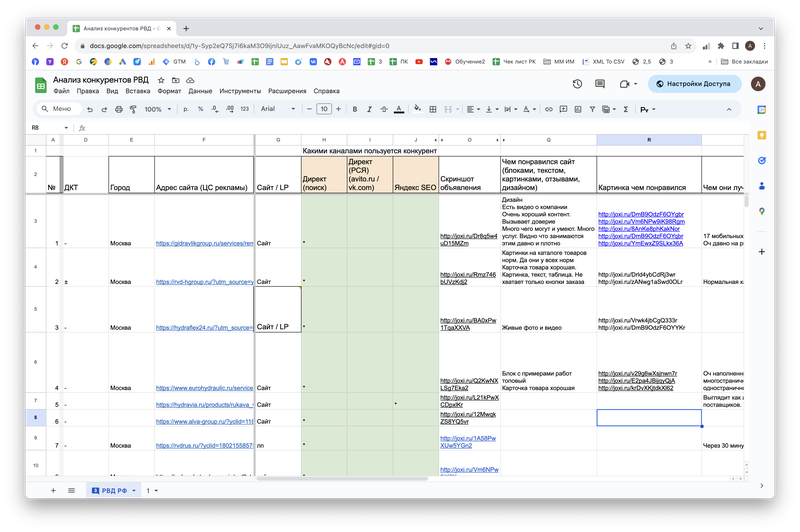This screenshot has width=800, height=532.
Task: Insert a chart from the toolbar
Action: tap(578, 109)
